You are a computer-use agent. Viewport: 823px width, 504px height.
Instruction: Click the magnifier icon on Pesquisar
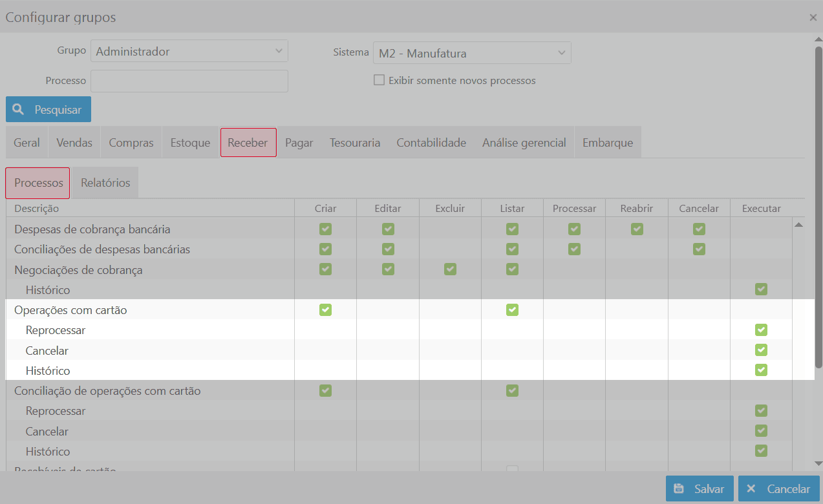pyautogui.click(x=19, y=110)
